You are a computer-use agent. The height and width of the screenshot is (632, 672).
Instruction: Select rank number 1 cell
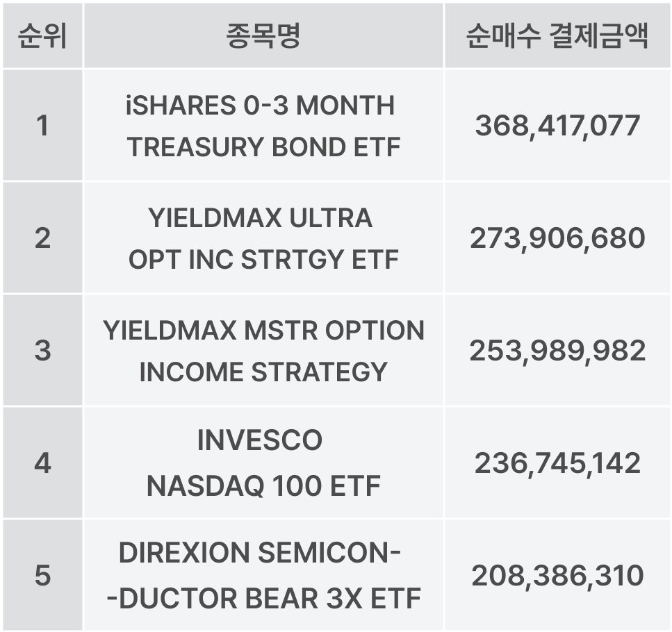(x=42, y=126)
